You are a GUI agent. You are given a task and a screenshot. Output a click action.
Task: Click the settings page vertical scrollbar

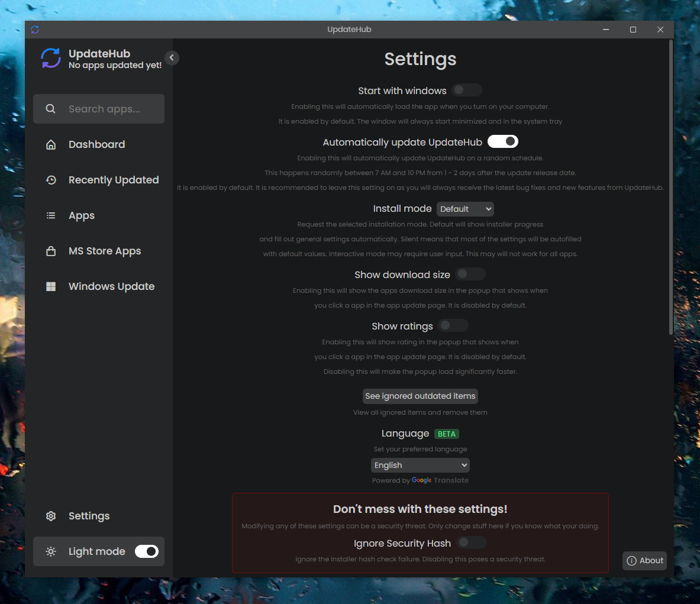[x=670, y=187]
